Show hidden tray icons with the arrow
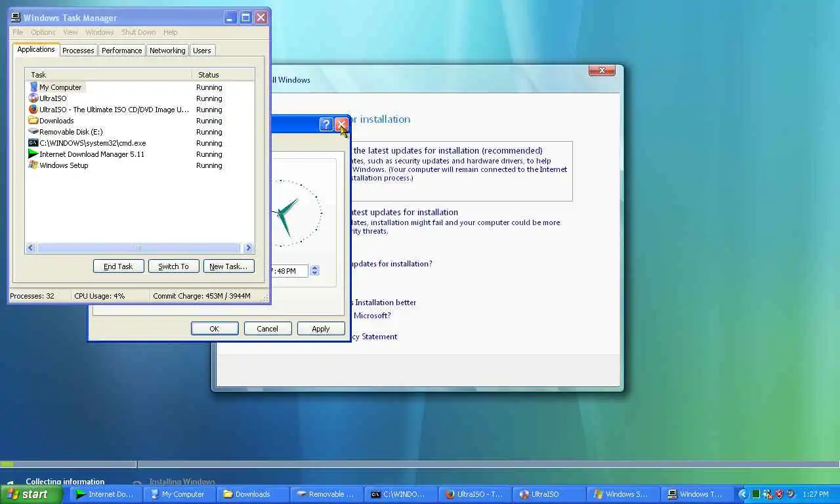The width and height of the screenshot is (840, 504). (743, 494)
